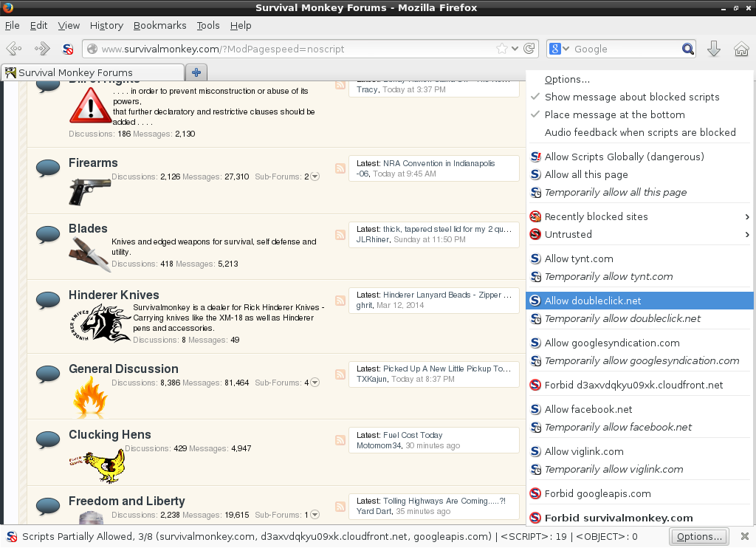756x548 pixels.
Task: Select the Survival Monkey Forums tab
Action: coord(92,72)
